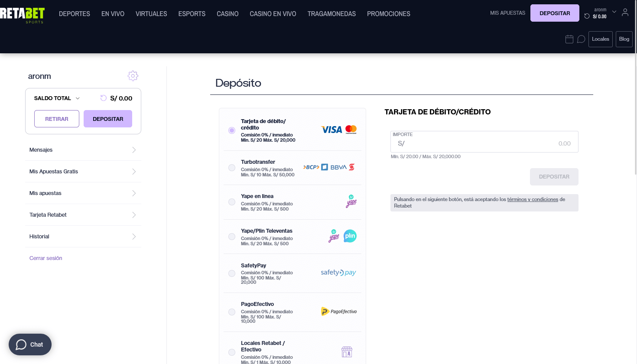The width and height of the screenshot is (637, 364).
Task: Select SafetyPay radio button
Action: point(232,273)
